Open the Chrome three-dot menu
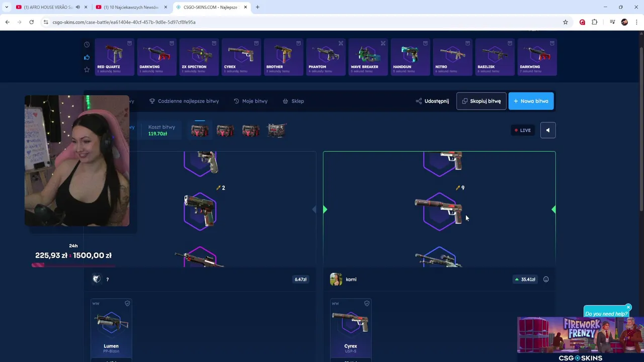The height and width of the screenshot is (362, 644). pyautogui.click(x=637, y=22)
